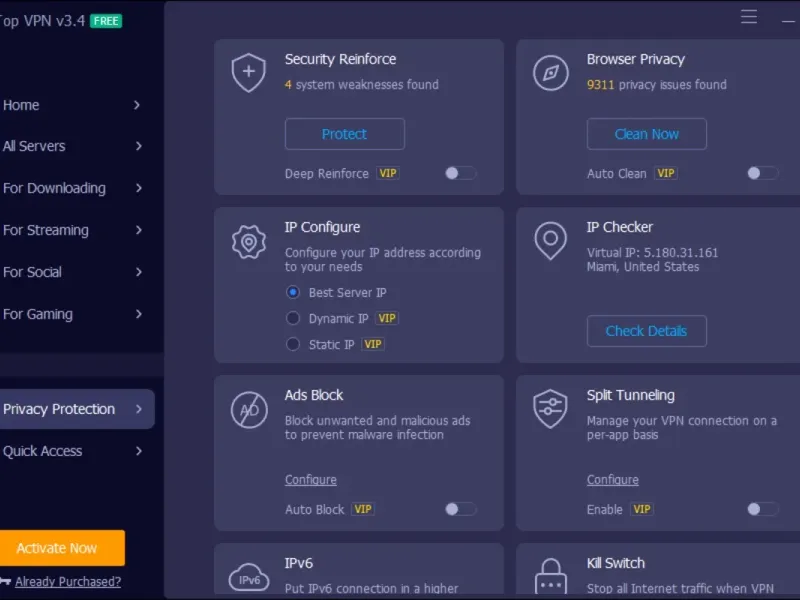This screenshot has height=600, width=800.
Task: Click the Clean Now button
Action: point(647,134)
